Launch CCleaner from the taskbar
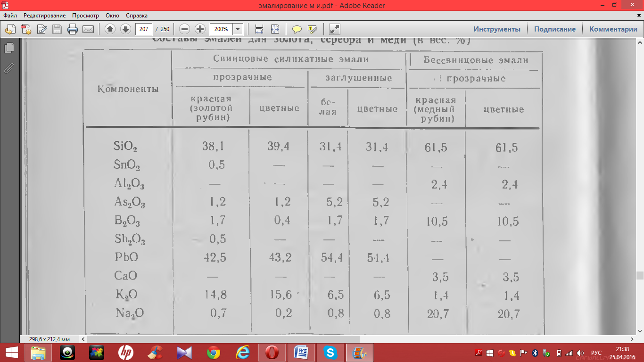This screenshot has height=362, width=644. (x=155, y=353)
